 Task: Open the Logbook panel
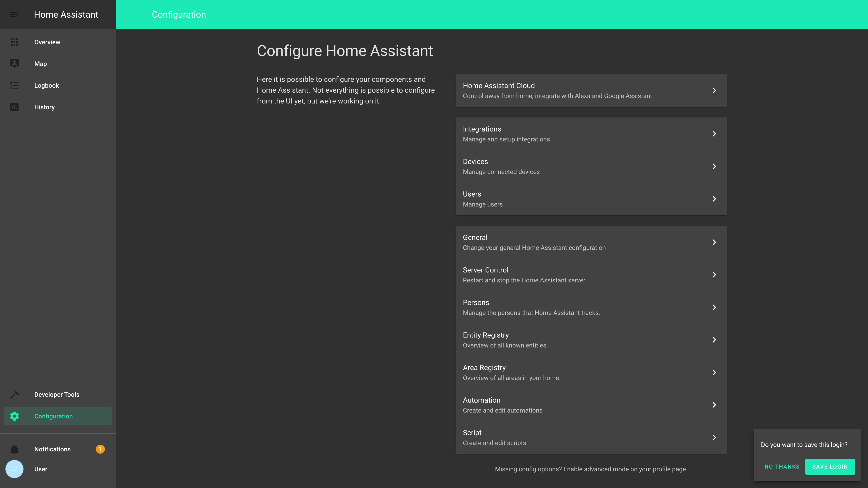click(x=47, y=85)
